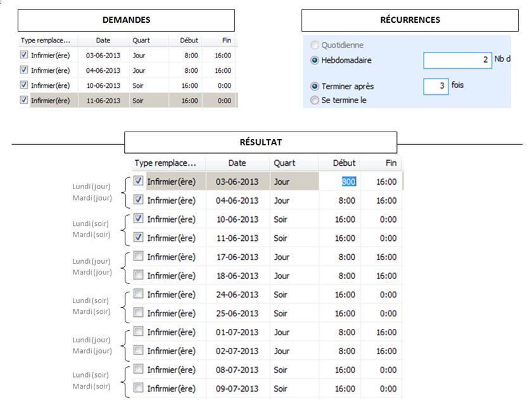Enable the 24-06-2013 row checkbox in Résultat
Image resolution: width=532 pixels, height=408 pixels.
138,294
